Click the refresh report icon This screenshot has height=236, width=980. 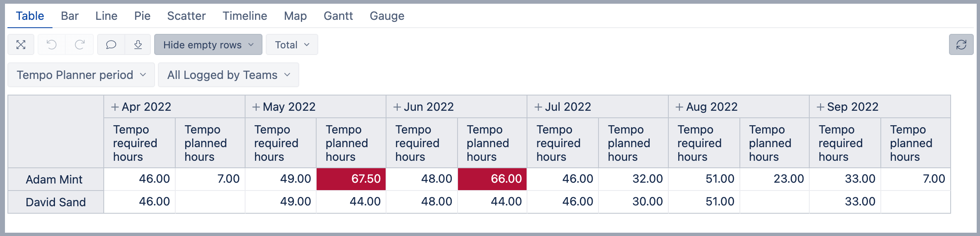961,45
